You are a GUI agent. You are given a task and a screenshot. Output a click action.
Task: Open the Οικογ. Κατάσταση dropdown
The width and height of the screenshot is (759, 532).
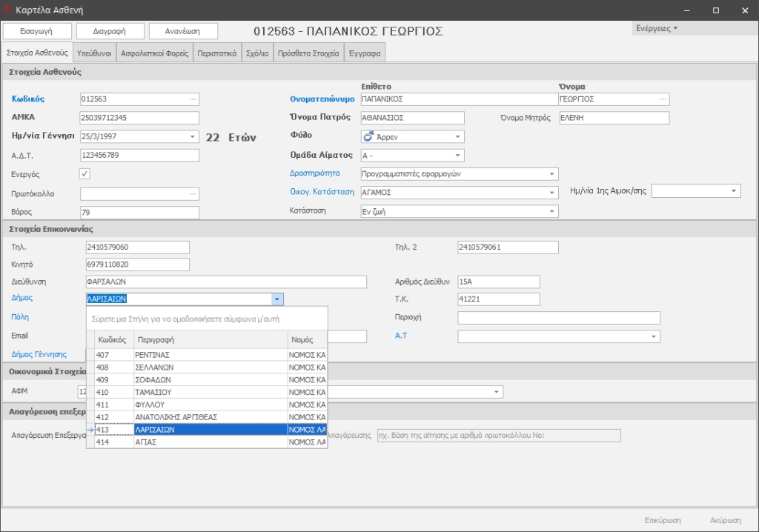[552, 193]
